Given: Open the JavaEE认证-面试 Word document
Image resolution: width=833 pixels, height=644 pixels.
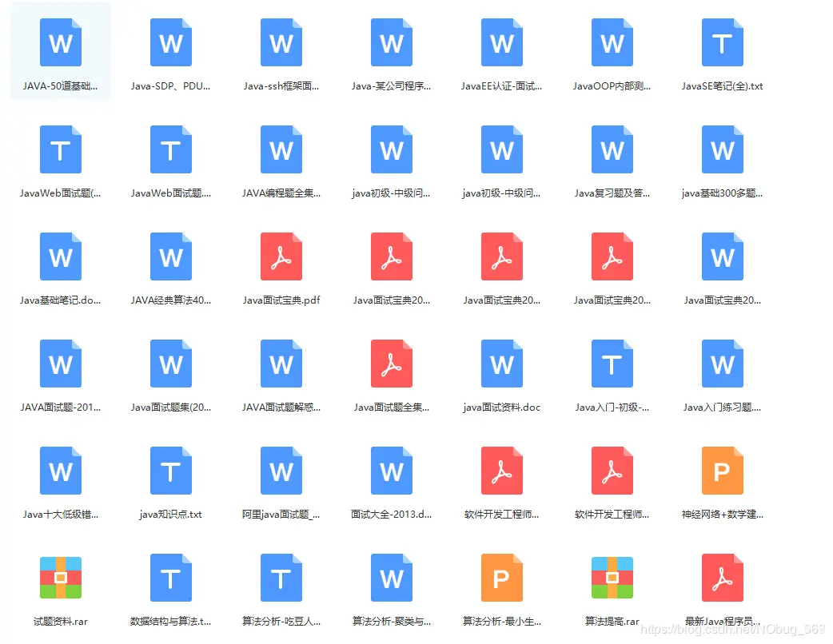Looking at the screenshot, I should tap(501, 42).
